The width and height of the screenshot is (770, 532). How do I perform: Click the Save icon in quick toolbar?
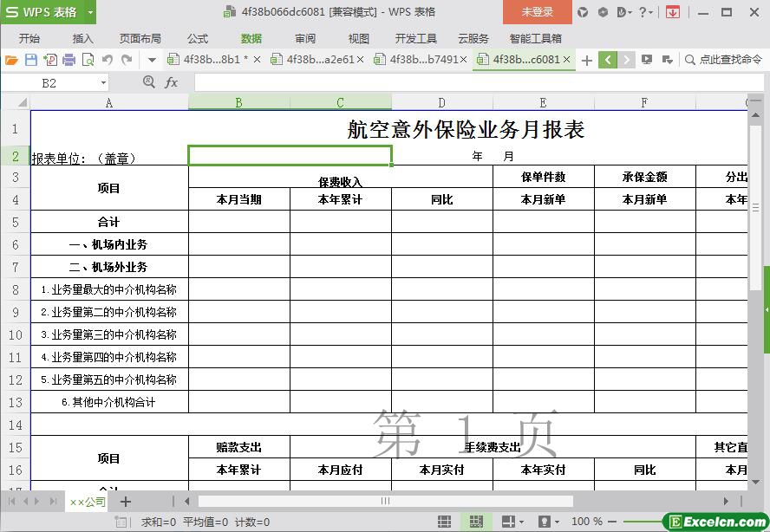[x=30, y=60]
